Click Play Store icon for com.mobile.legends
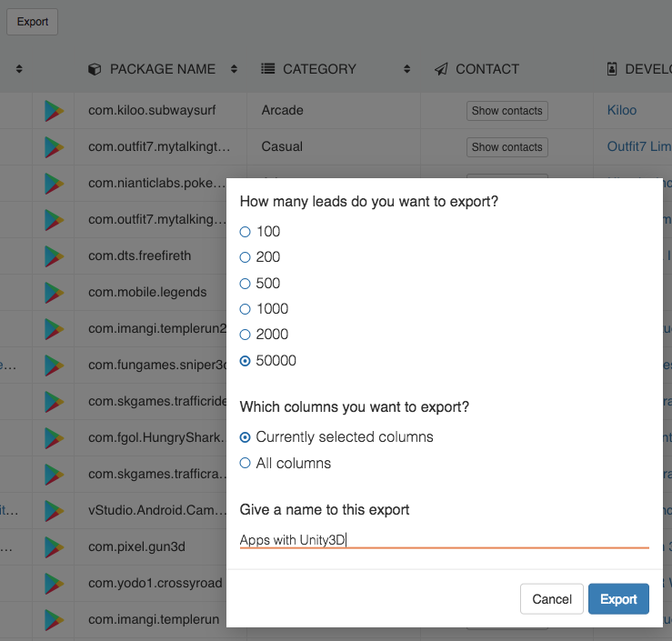 (54, 293)
